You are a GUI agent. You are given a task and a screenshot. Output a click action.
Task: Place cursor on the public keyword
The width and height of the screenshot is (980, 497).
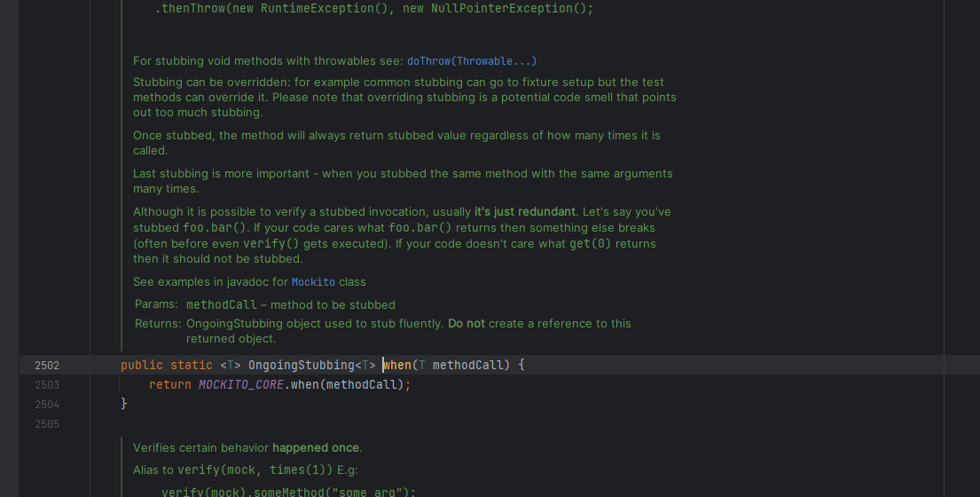point(142,366)
